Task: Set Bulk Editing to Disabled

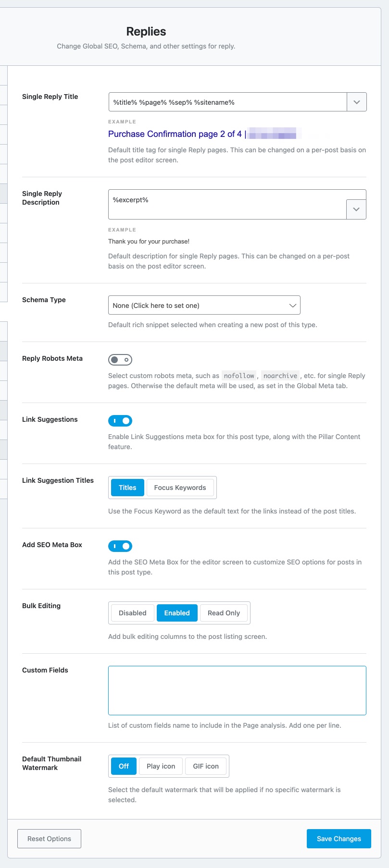Action: pos(133,613)
